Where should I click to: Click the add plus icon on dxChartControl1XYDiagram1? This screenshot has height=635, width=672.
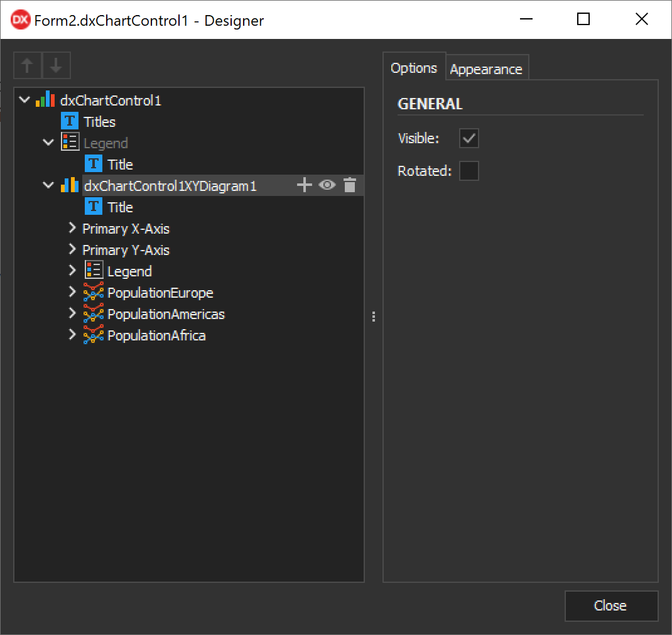point(304,185)
